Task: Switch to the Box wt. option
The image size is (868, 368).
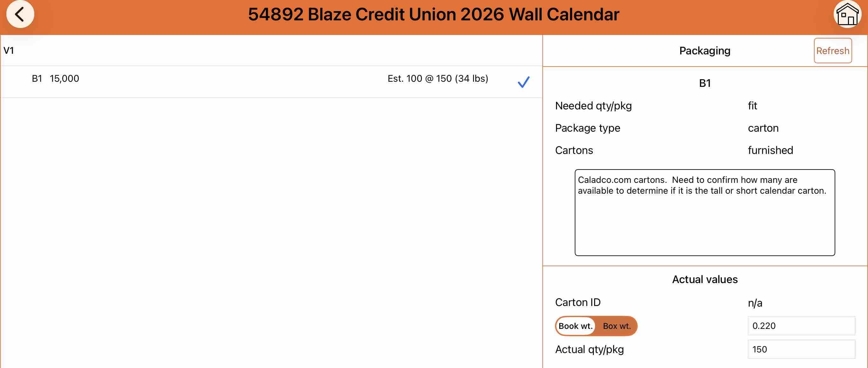Action: click(617, 326)
